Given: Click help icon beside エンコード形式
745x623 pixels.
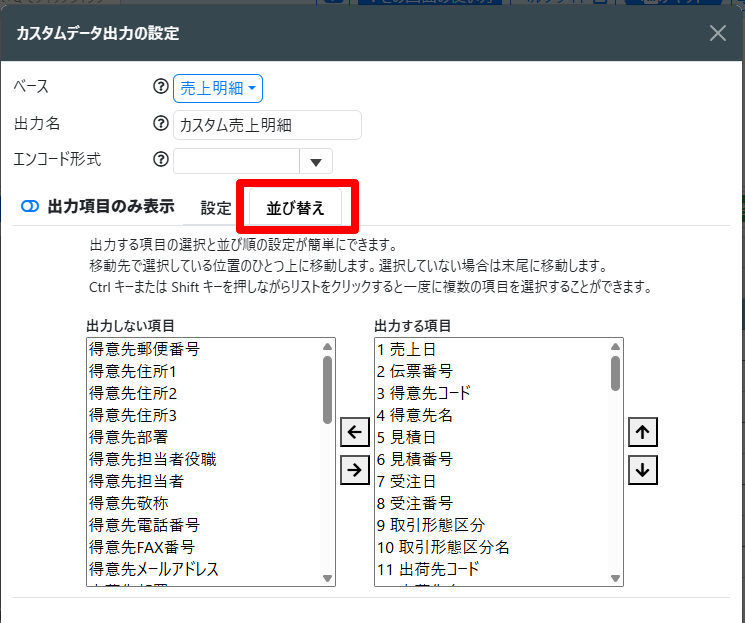Looking at the screenshot, I should click(x=160, y=160).
